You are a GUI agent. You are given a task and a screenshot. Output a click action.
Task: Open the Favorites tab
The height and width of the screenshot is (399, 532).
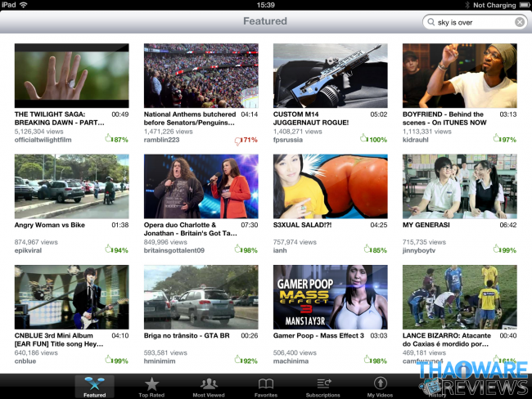(266, 387)
